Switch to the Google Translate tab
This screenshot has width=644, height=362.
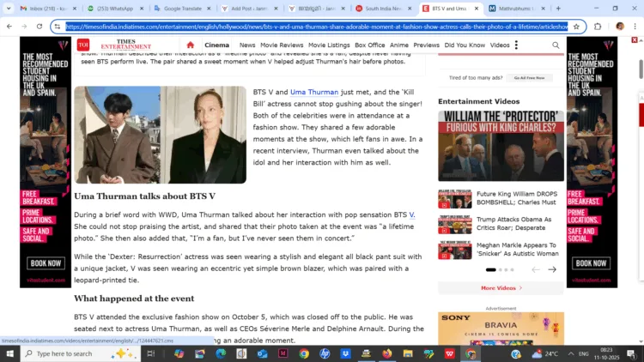click(x=181, y=8)
